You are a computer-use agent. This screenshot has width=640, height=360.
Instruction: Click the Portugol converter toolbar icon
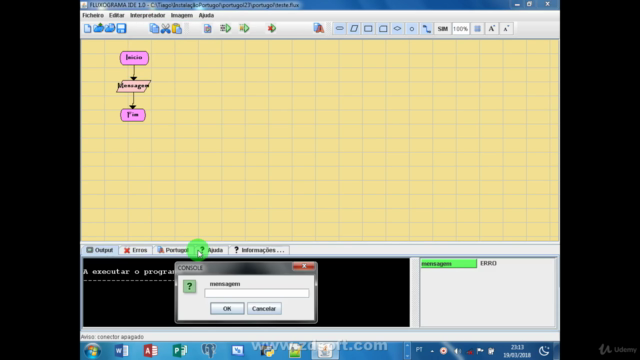tap(319, 29)
